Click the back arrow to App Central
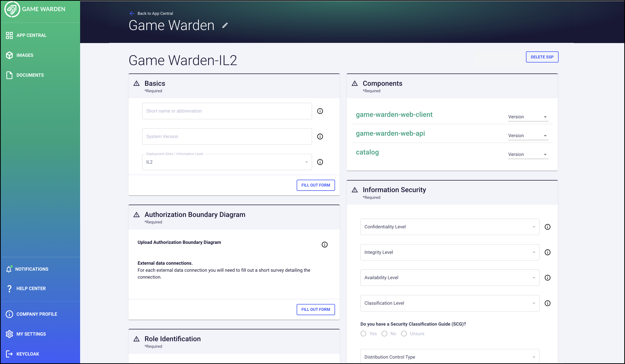 point(132,13)
